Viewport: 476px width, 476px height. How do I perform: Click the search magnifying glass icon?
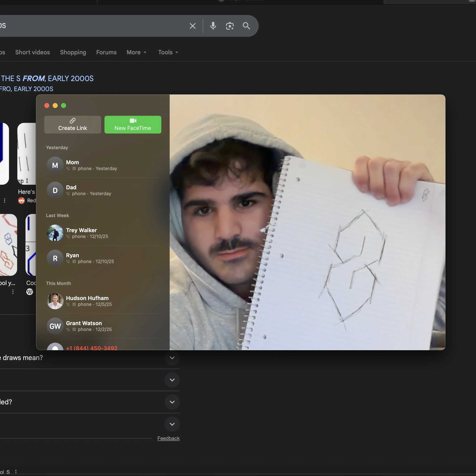tap(246, 26)
